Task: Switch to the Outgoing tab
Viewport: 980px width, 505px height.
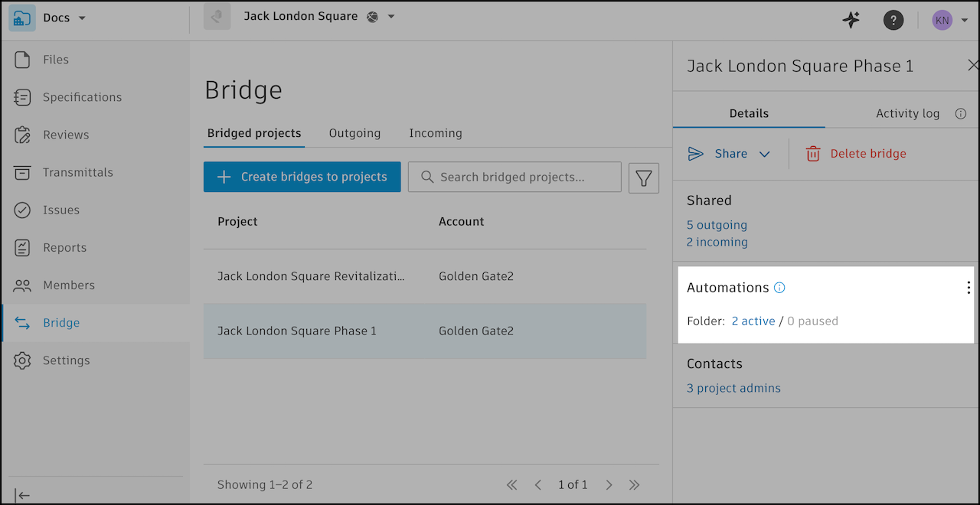Action: [x=354, y=133]
